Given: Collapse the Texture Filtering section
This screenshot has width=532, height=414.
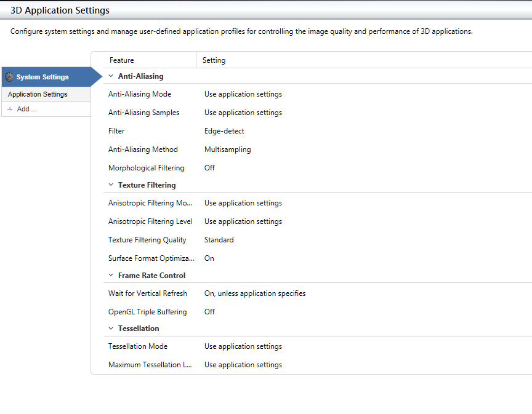Looking at the screenshot, I should click(111, 185).
